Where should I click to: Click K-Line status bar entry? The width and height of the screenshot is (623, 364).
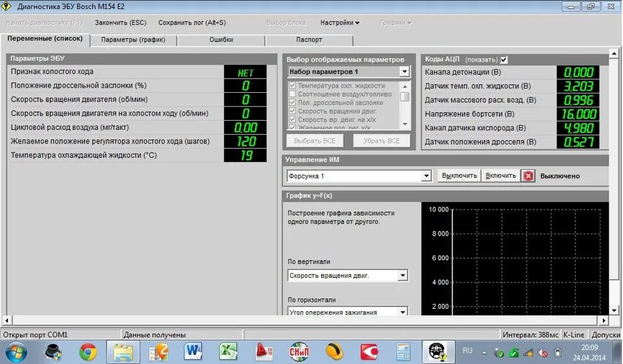click(574, 335)
